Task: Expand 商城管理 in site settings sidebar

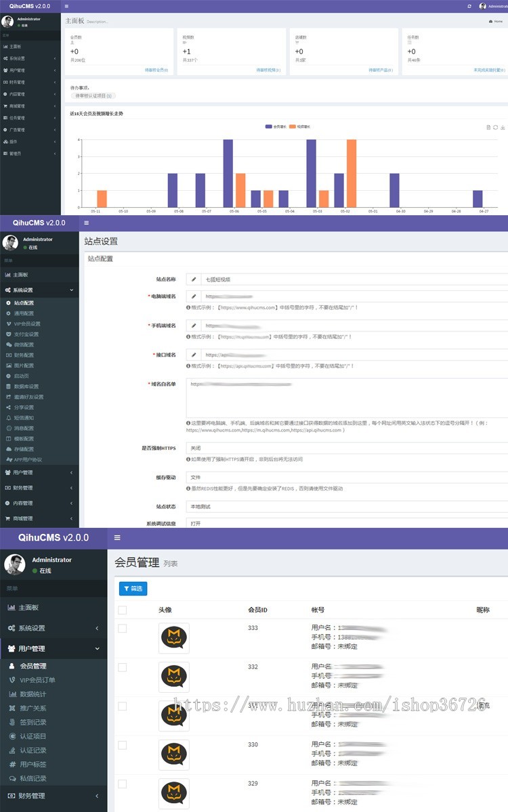Action: [x=39, y=518]
